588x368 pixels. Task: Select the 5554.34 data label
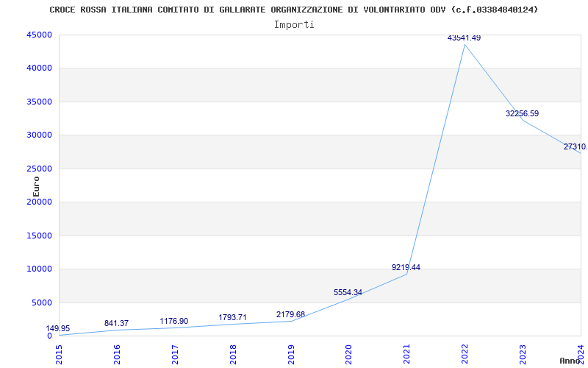[348, 292]
